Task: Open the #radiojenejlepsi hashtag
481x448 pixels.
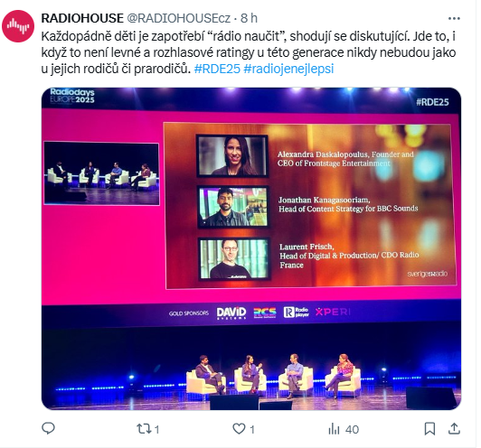Action: click(x=288, y=69)
